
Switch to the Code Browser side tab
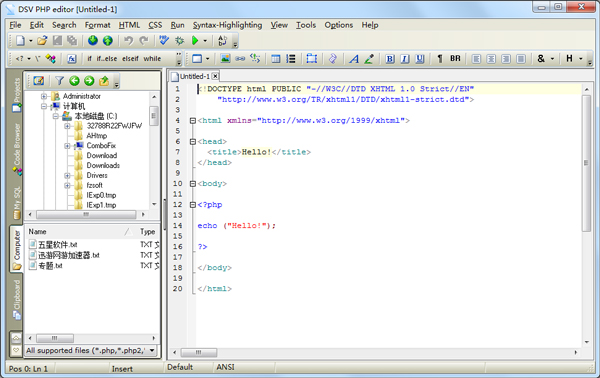point(16,149)
